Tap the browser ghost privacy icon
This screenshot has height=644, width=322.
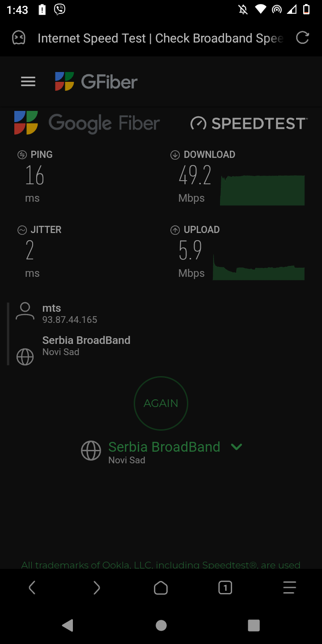pyautogui.click(x=19, y=38)
